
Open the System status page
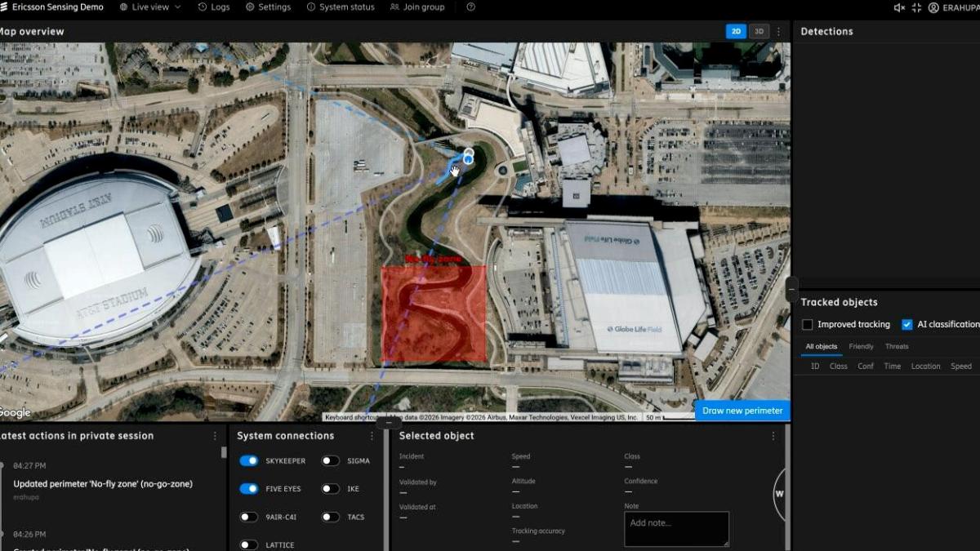pos(341,7)
